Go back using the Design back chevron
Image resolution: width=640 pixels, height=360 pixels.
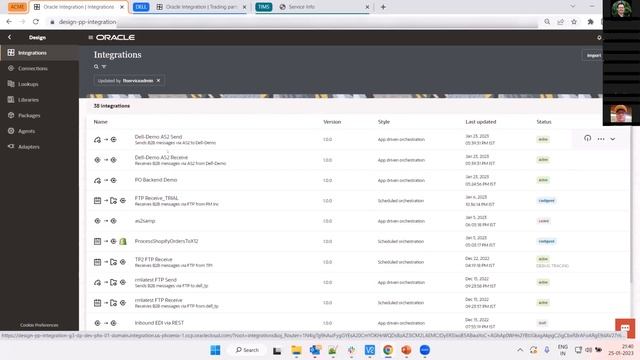[9, 37]
